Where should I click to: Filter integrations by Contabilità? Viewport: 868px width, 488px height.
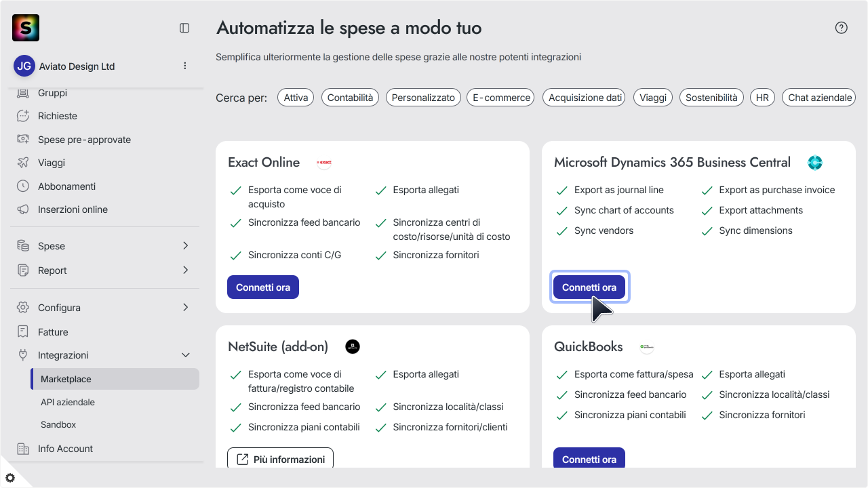coord(350,98)
